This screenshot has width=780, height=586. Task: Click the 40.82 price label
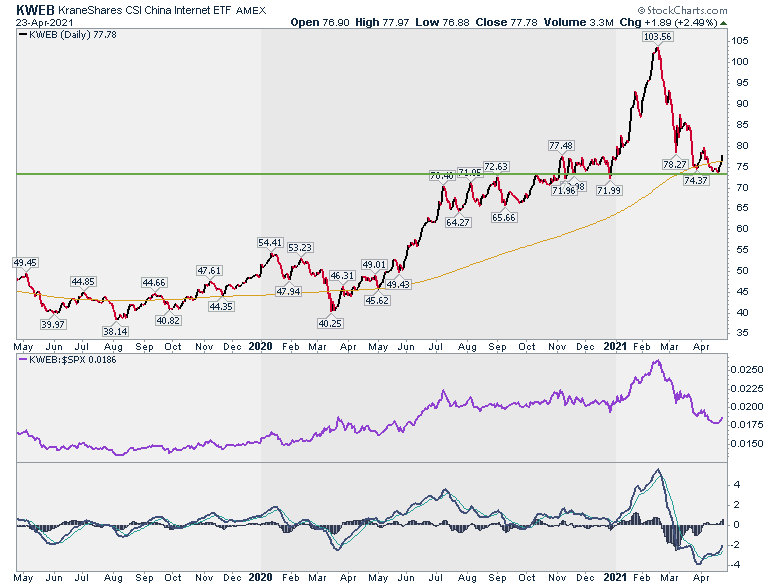pos(168,320)
